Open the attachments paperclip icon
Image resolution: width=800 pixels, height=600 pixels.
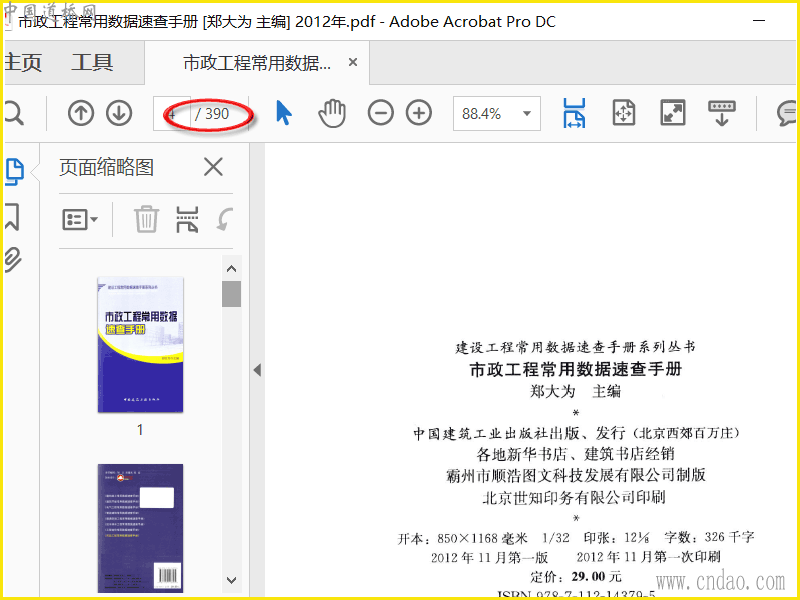(x=13, y=260)
